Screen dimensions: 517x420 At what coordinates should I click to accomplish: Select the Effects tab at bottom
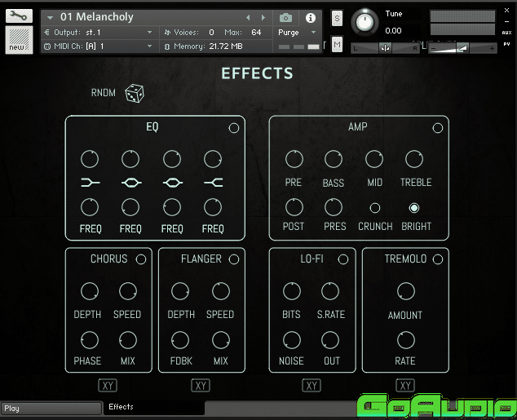tap(153, 407)
